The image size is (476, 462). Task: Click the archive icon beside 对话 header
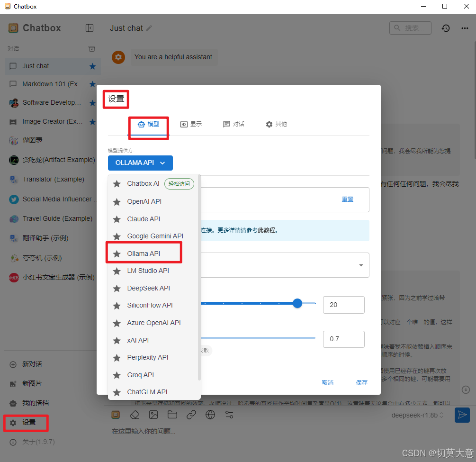point(92,49)
